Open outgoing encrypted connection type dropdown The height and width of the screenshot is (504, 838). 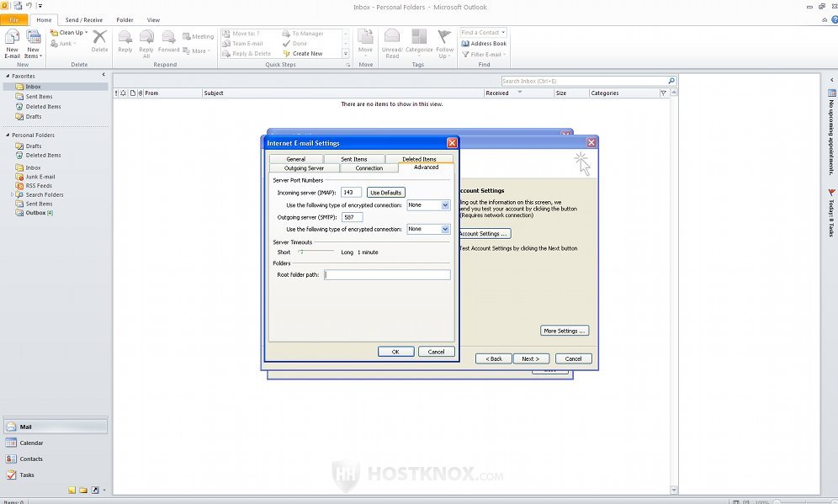445,230
